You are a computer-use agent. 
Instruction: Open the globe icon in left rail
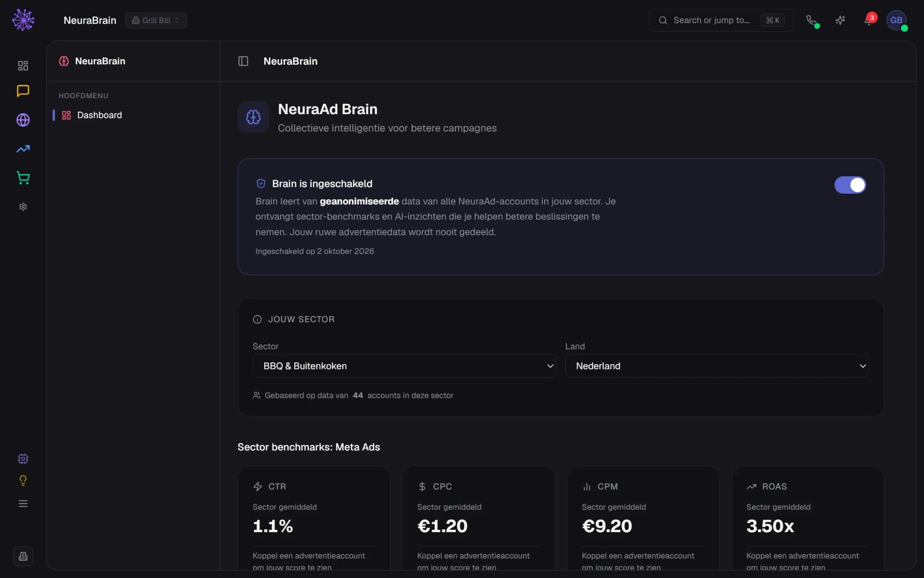[x=23, y=120]
